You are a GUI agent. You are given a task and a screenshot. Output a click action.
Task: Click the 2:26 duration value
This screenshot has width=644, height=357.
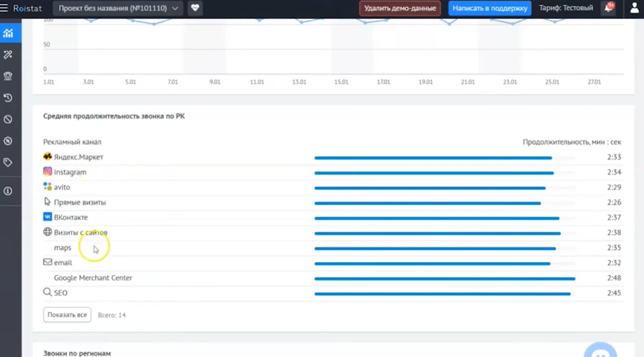tap(614, 202)
